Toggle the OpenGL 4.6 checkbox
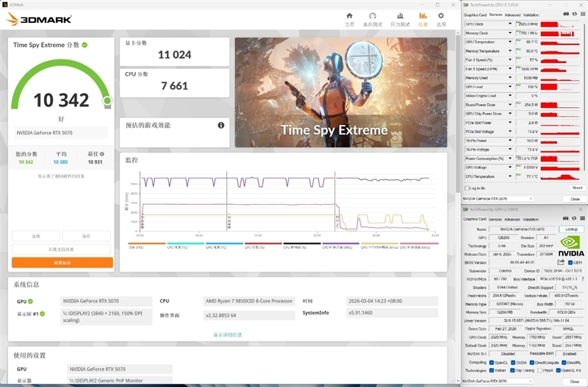 pyautogui.click(x=559, y=371)
